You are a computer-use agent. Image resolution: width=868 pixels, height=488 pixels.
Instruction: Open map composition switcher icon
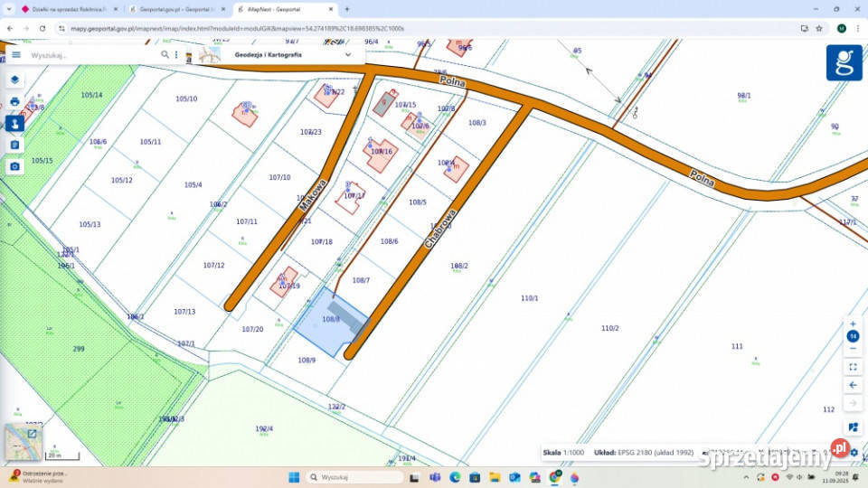pos(853,427)
